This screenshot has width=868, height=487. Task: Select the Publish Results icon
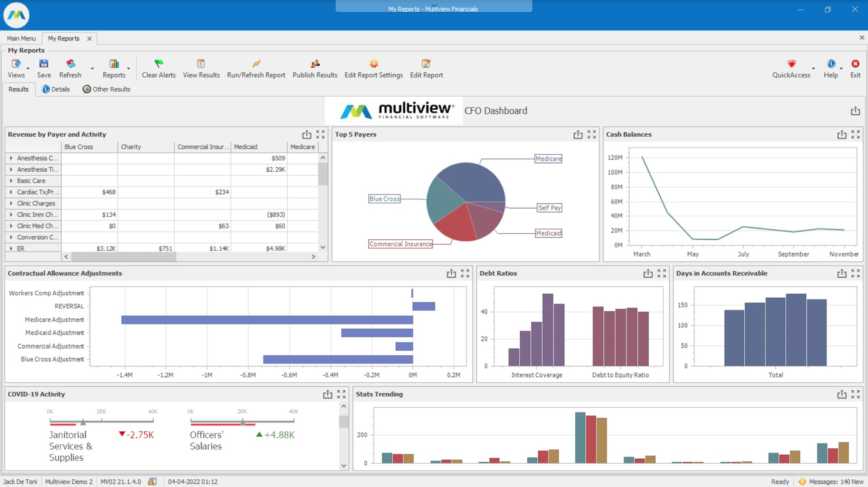click(x=315, y=63)
